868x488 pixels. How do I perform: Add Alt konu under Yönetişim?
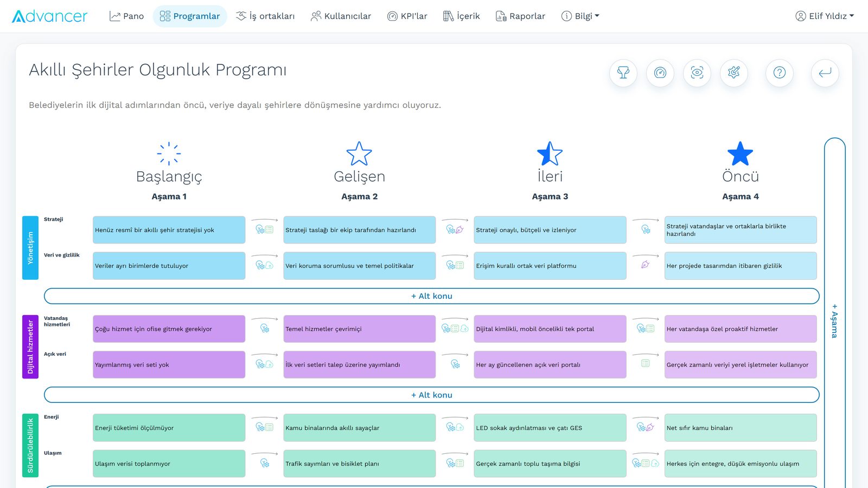431,296
